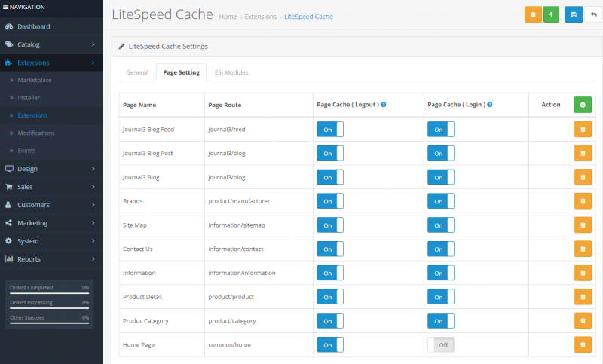
Task: Expand the System menu chevron
Action: [x=93, y=241]
